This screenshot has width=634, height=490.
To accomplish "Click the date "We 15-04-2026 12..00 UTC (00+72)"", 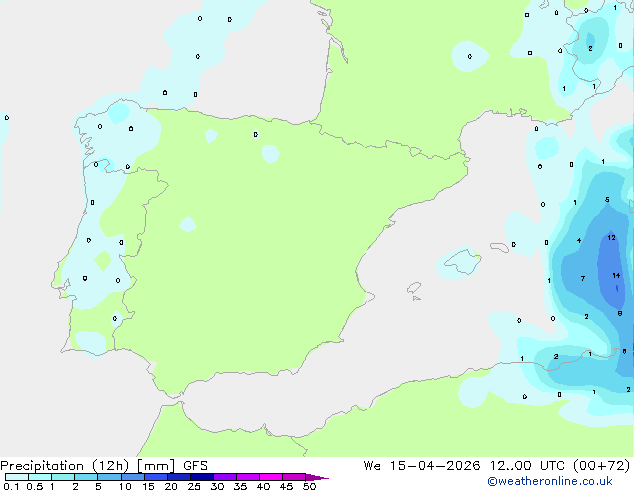I will [x=497, y=466].
